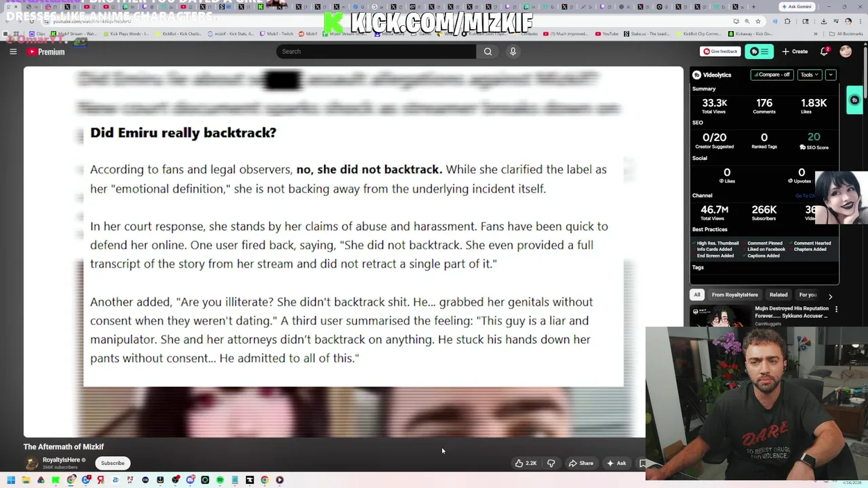
Task: Start voice search with microphone icon
Action: 513,52
